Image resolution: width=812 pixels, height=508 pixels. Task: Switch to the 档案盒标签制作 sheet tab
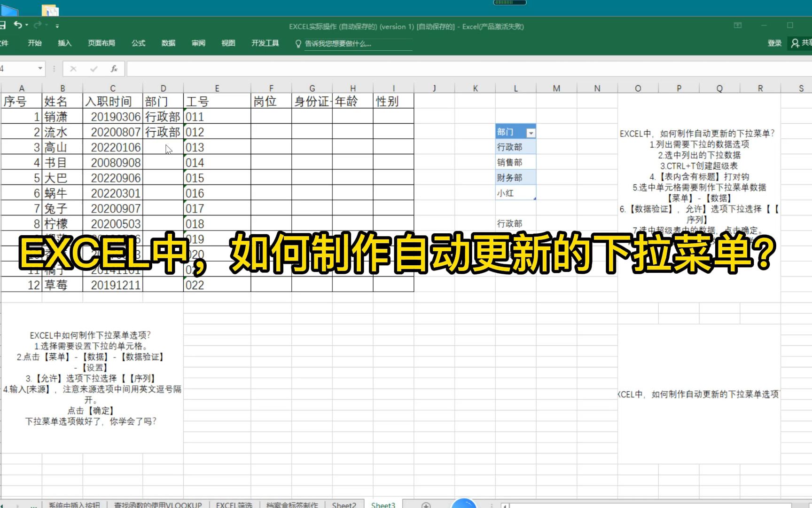pyautogui.click(x=292, y=505)
